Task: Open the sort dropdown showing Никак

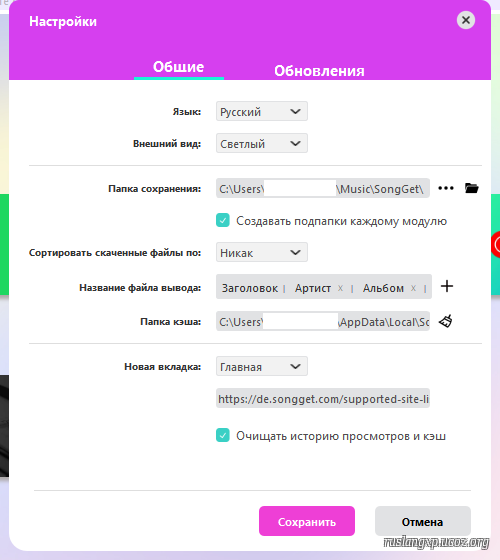Action: (x=262, y=252)
